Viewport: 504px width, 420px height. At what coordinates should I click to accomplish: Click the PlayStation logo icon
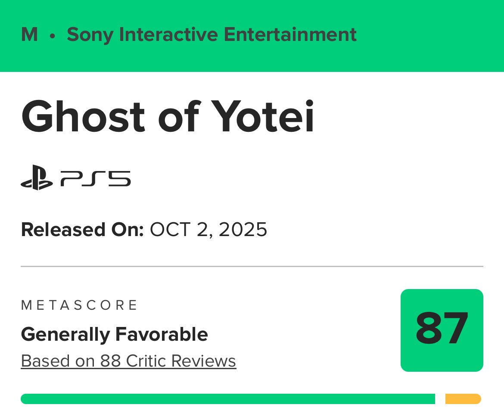pyautogui.click(x=37, y=177)
